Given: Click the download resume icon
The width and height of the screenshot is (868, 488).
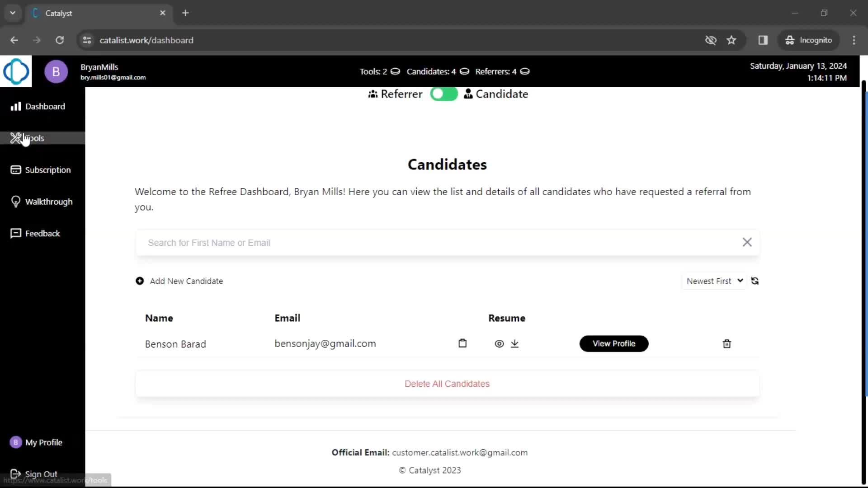Looking at the screenshot, I should (514, 343).
